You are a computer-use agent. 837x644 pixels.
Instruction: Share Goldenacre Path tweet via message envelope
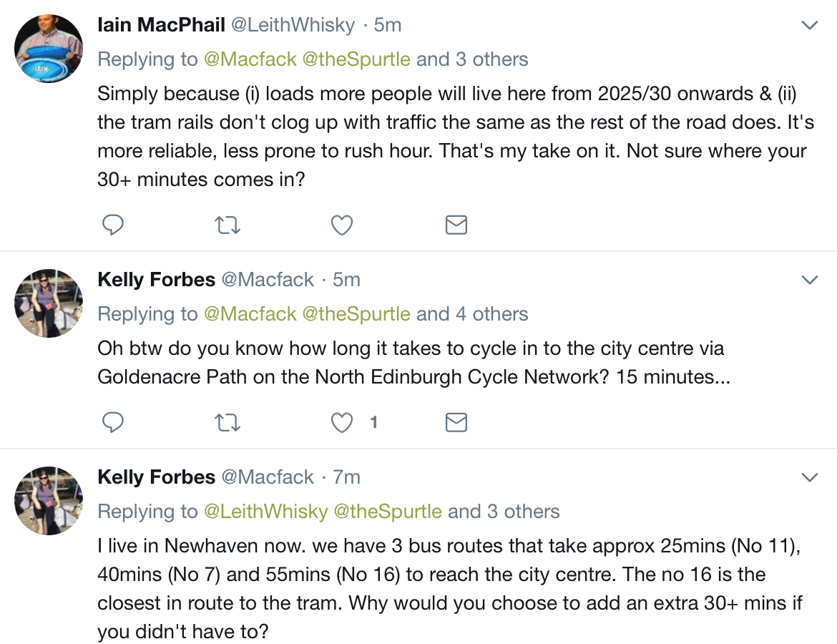click(456, 422)
